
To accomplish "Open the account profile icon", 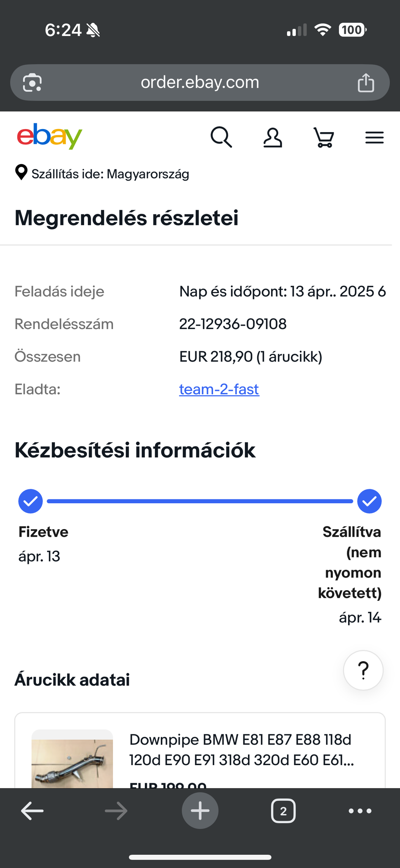I will pyautogui.click(x=273, y=137).
